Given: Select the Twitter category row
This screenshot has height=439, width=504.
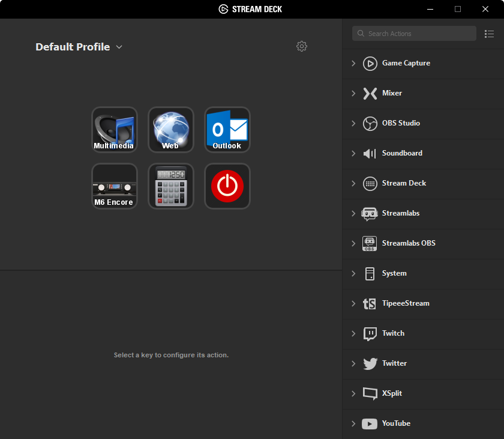Looking at the screenshot, I should 394,363.
